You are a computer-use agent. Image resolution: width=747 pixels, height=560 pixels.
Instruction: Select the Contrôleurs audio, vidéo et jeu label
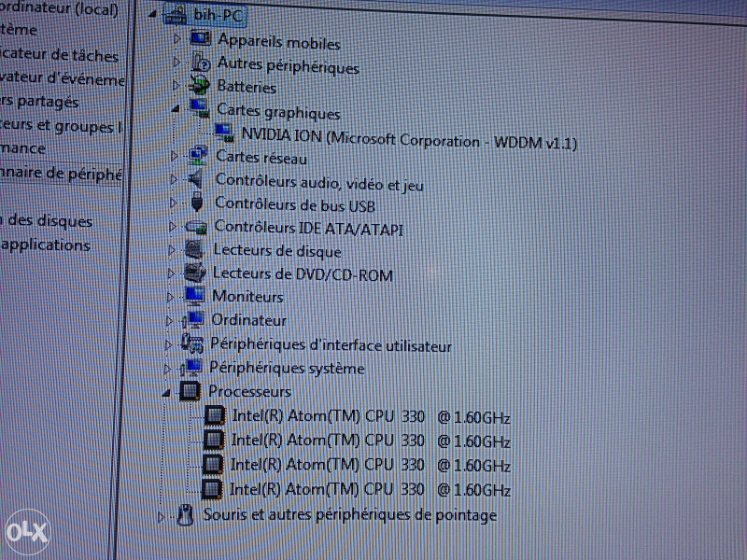pos(319,182)
